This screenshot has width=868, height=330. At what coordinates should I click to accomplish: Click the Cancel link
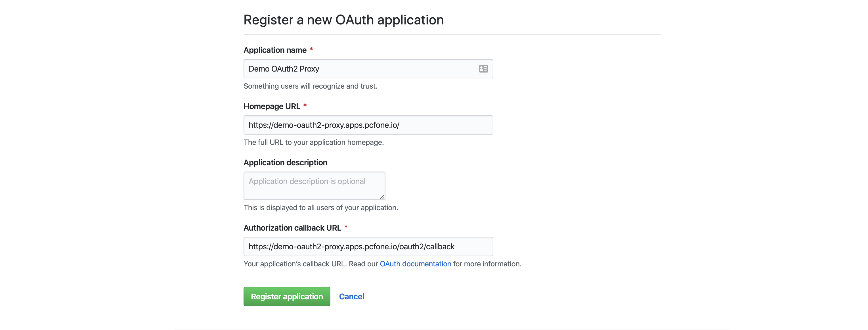351,296
